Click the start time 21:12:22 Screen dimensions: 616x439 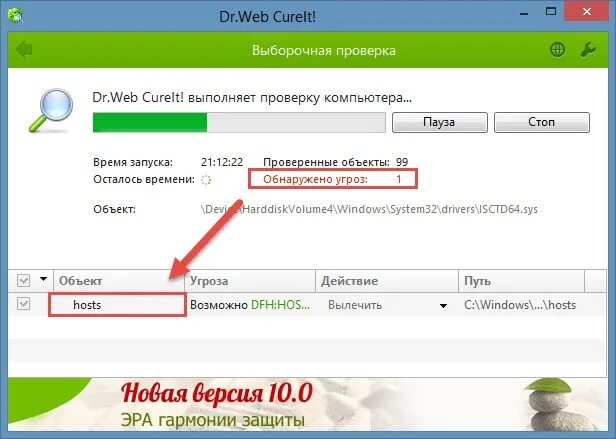(x=222, y=162)
